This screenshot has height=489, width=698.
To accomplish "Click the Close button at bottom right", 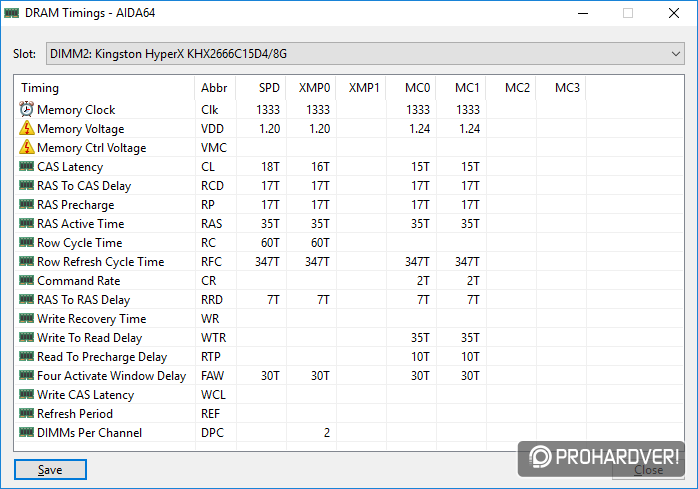I will pos(648,470).
